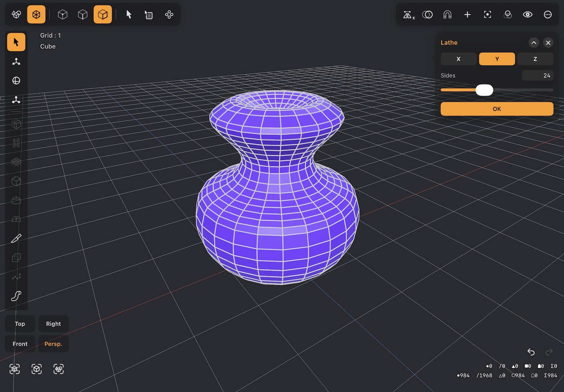Confirm the lathe with OK
This screenshot has width=564, height=392.
click(497, 109)
